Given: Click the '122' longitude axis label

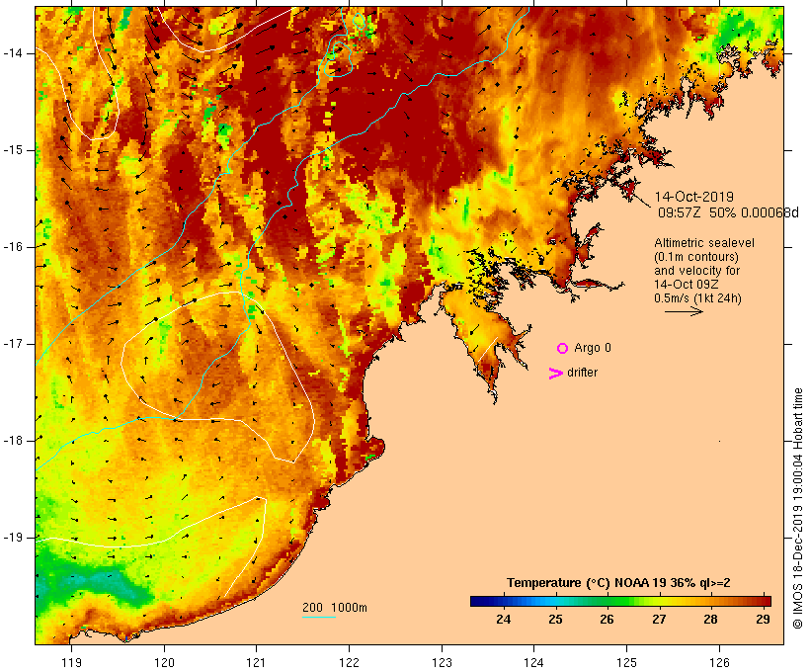Looking at the screenshot, I should click(x=350, y=663).
